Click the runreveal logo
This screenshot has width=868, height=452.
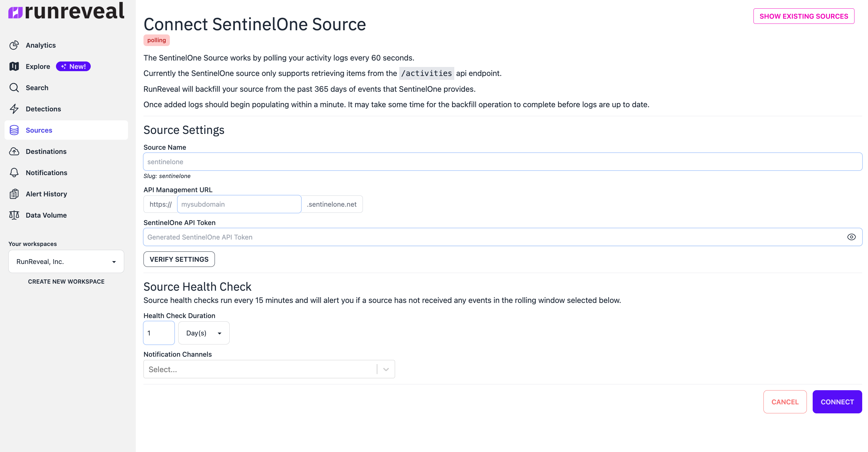(66, 12)
